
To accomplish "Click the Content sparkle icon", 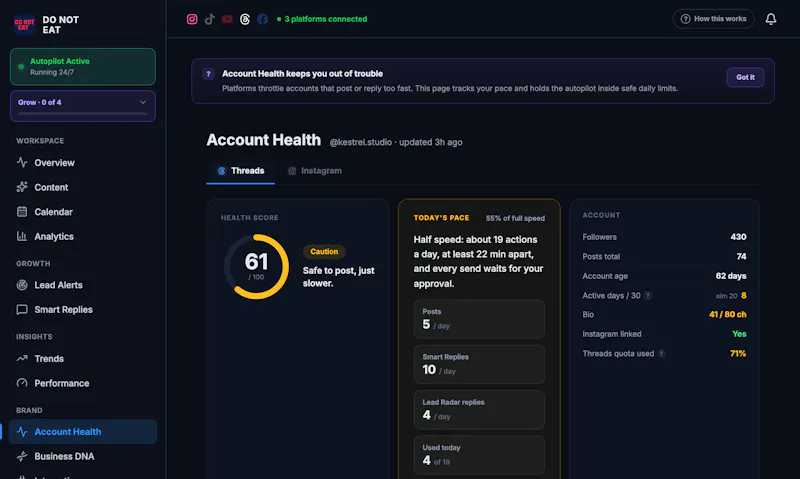I will tap(22, 187).
